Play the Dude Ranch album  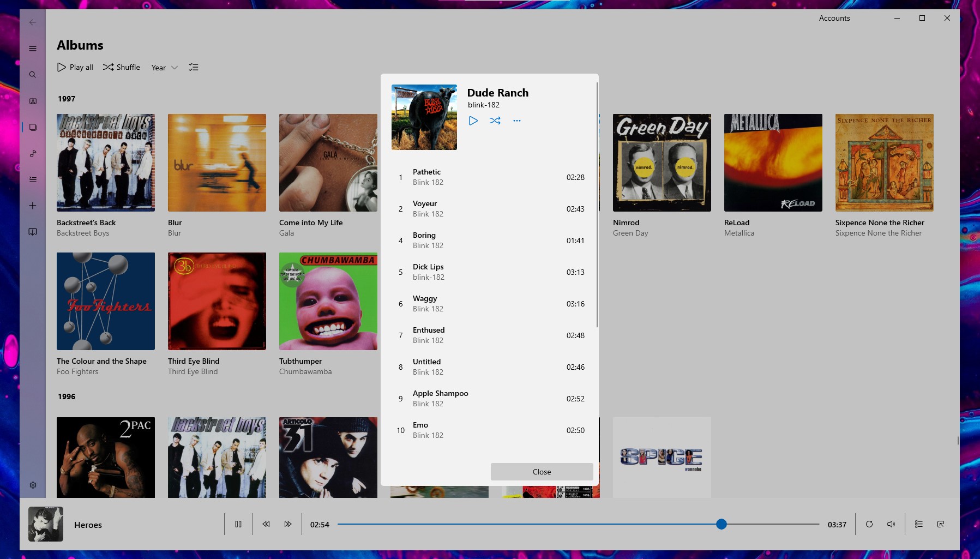(x=473, y=121)
